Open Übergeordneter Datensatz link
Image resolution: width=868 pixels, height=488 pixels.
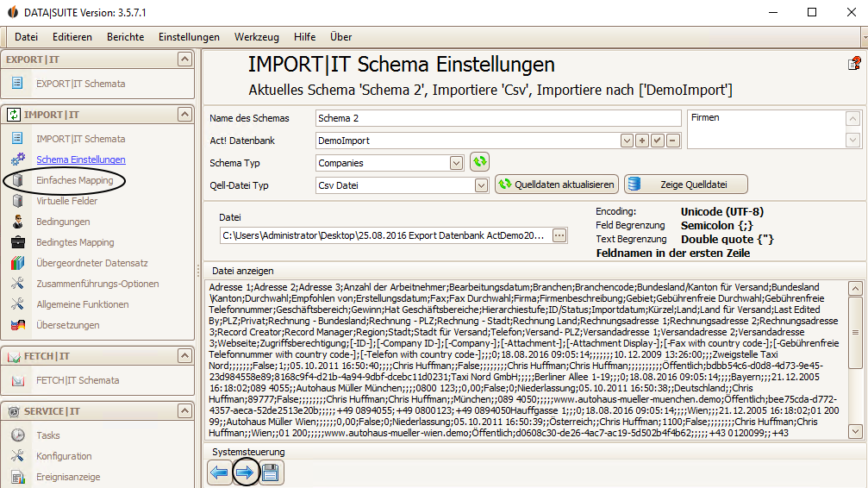[92, 263]
